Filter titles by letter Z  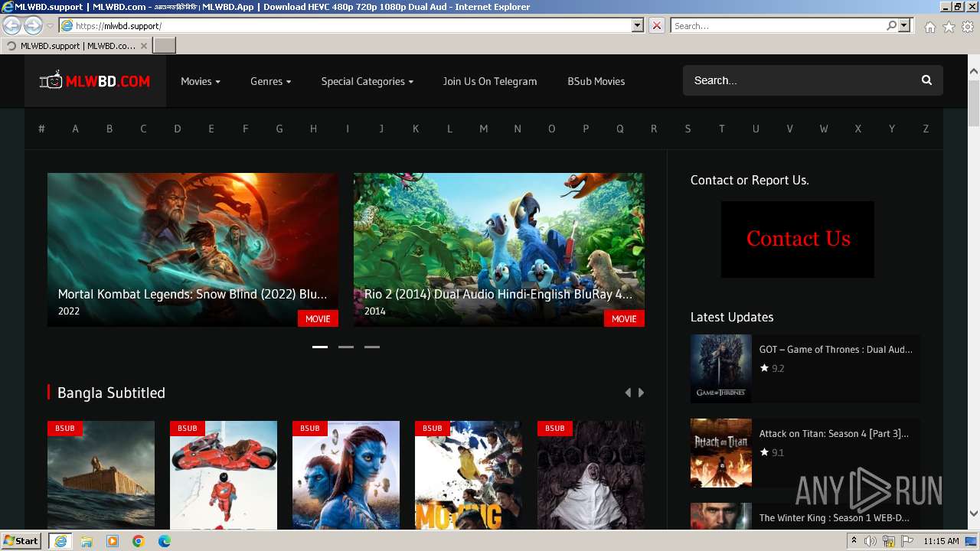pos(926,129)
